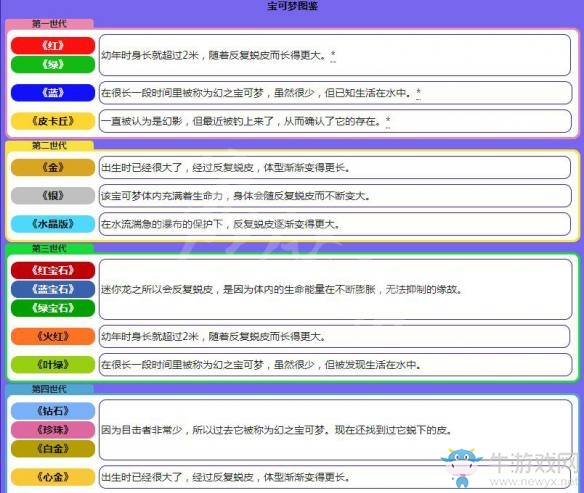Screen dimensions: 584x493
Task: Click the text 该宝可梦体内充满着生命力
Action: pyautogui.click(x=162, y=196)
